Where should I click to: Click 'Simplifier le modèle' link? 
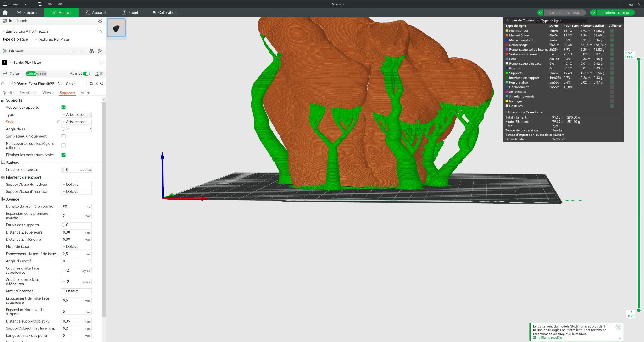click(547, 338)
